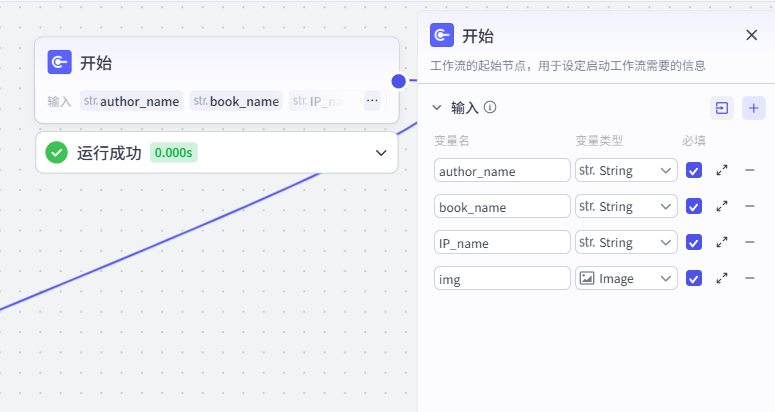Close the 开始 settings panel
The height and width of the screenshot is (412, 775).
click(x=752, y=35)
